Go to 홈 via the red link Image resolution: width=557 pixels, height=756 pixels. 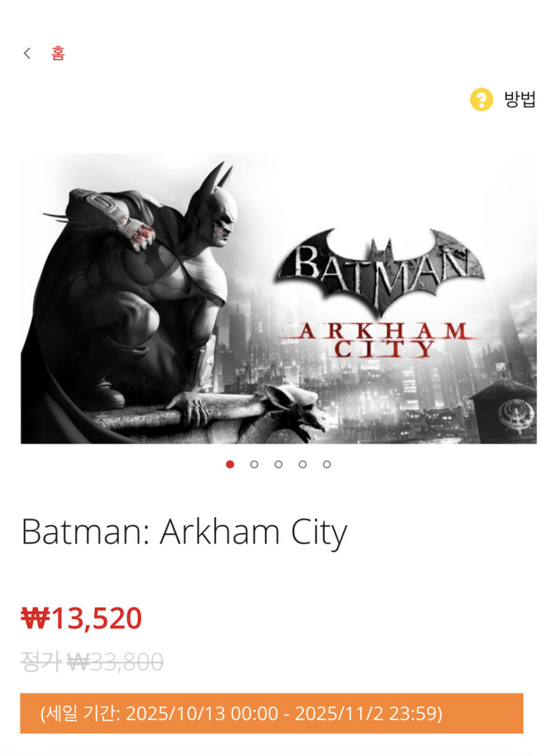tap(58, 53)
